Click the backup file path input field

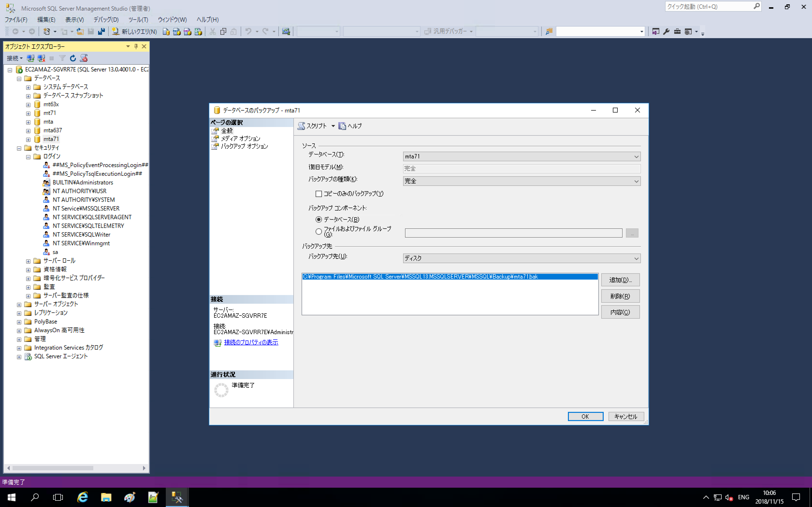click(449, 276)
